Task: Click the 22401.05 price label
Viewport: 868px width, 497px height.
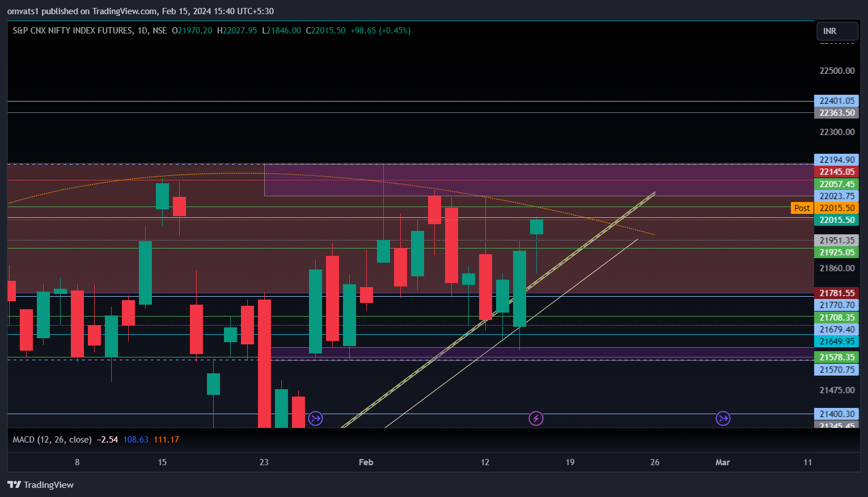Action: [836, 101]
